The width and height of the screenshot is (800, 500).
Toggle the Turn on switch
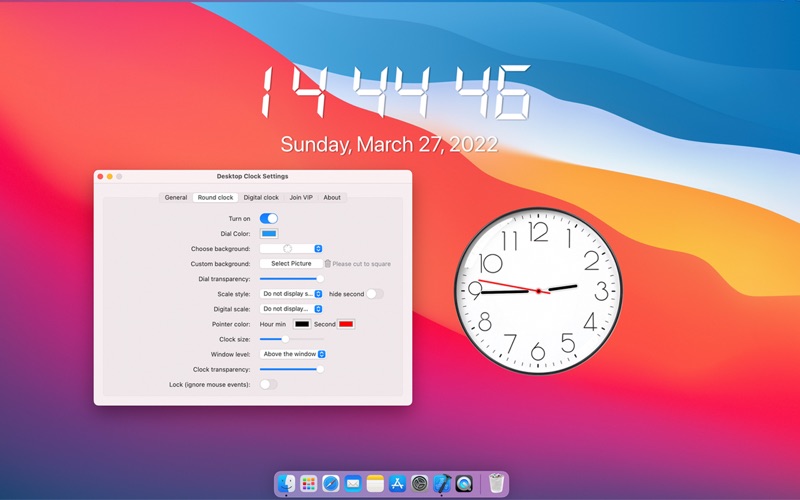coord(269,218)
